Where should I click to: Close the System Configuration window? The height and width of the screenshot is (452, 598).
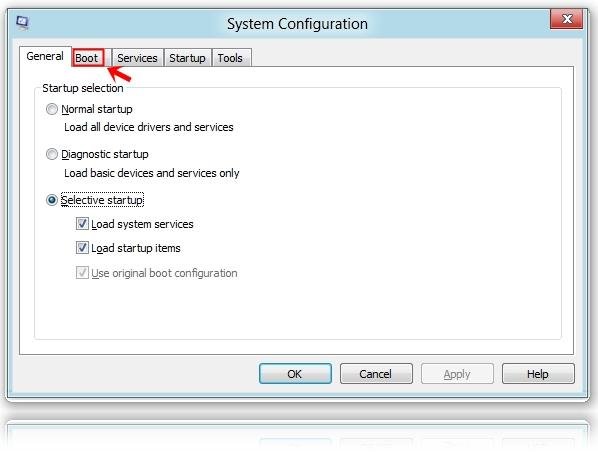567,19
